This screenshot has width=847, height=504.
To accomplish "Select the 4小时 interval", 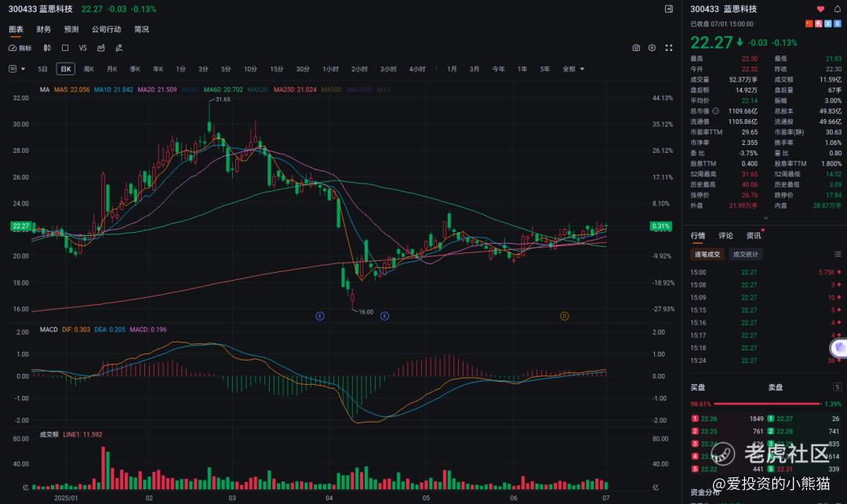I will pyautogui.click(x=417, y=69).
